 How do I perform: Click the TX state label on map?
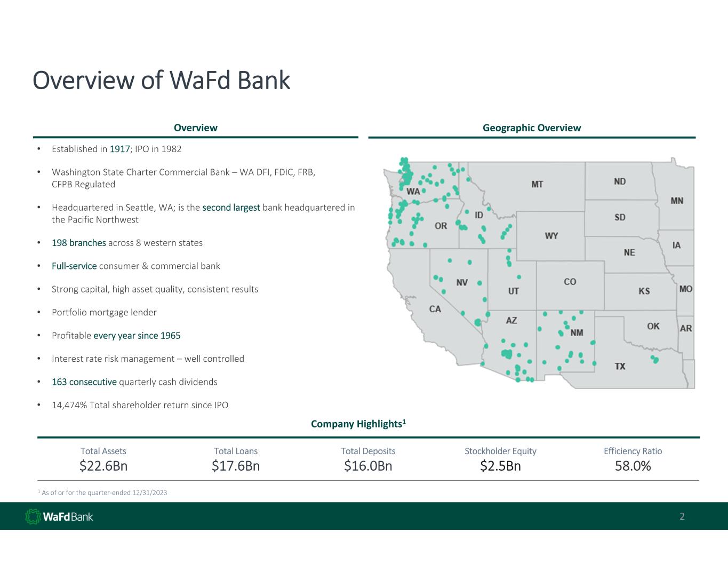coord(620,366)
